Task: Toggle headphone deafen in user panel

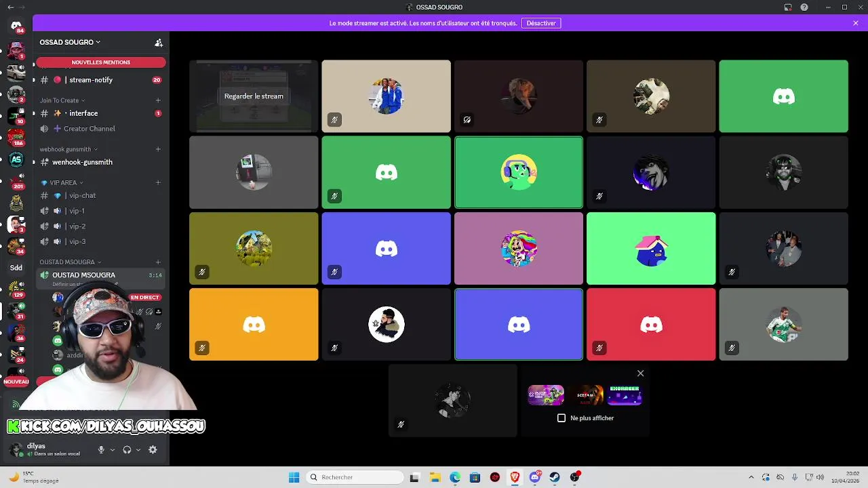Action: click(127, 449)
